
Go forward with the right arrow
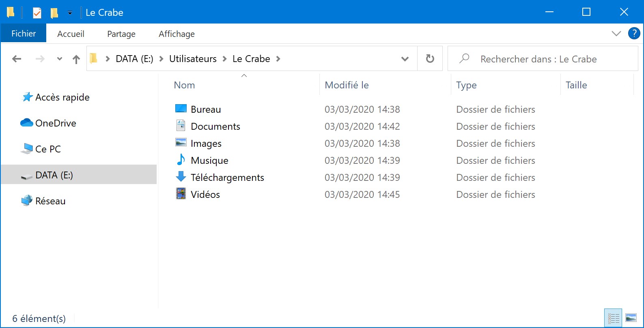40,59
